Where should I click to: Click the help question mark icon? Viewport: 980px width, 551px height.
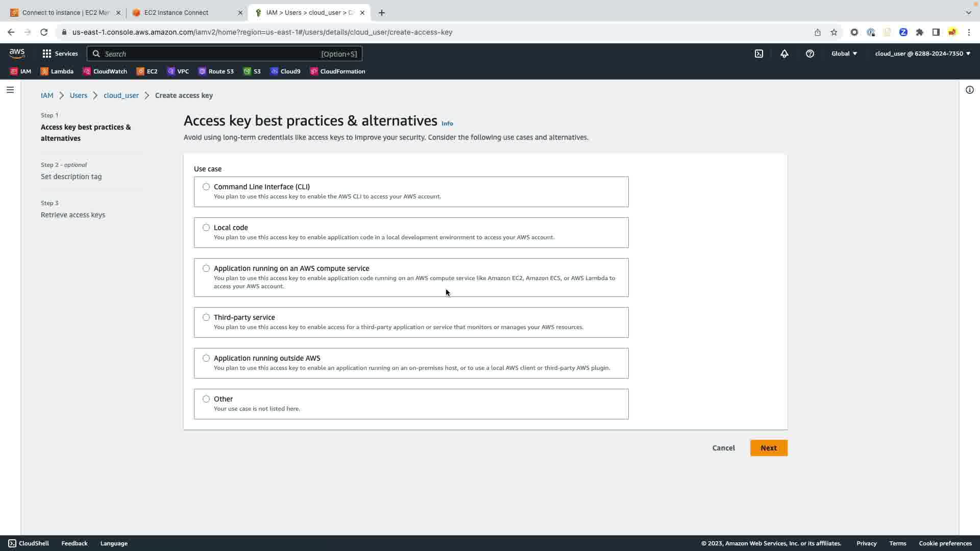tap(810, 54)
